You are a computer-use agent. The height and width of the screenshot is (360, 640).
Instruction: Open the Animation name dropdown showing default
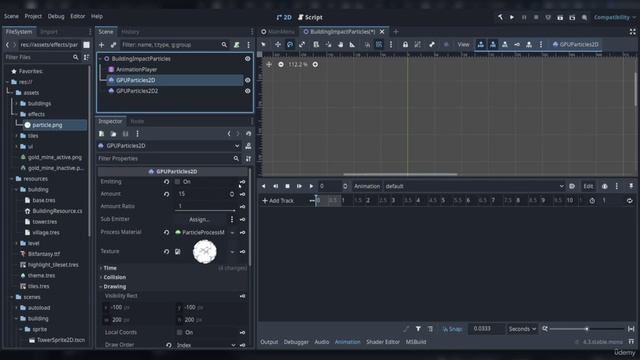474,186
